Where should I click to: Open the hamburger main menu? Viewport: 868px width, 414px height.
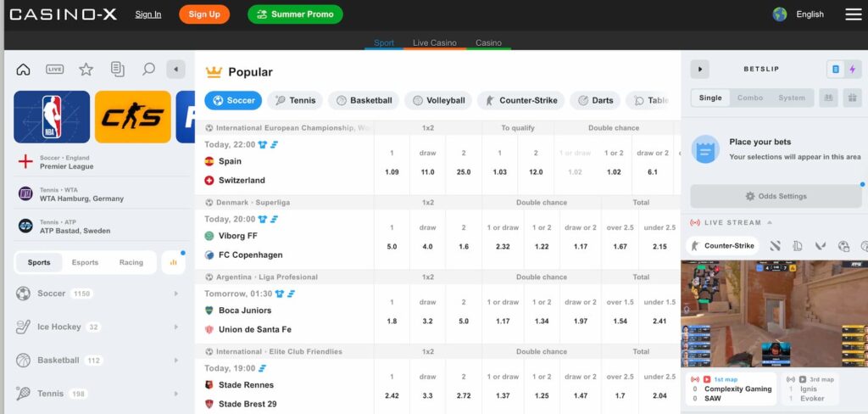(x=853, y=14)
